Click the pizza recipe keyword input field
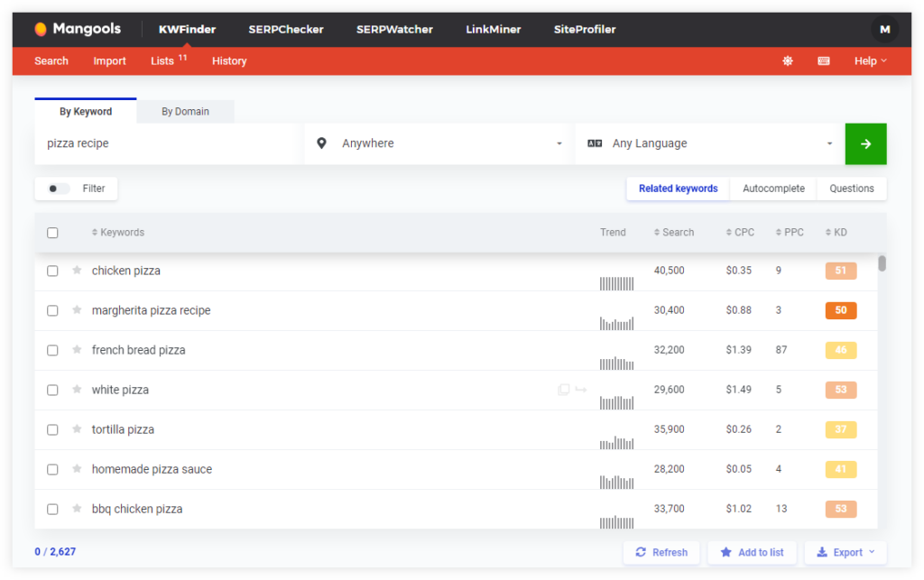Viewport: 924px width, 580px height. 169,143
